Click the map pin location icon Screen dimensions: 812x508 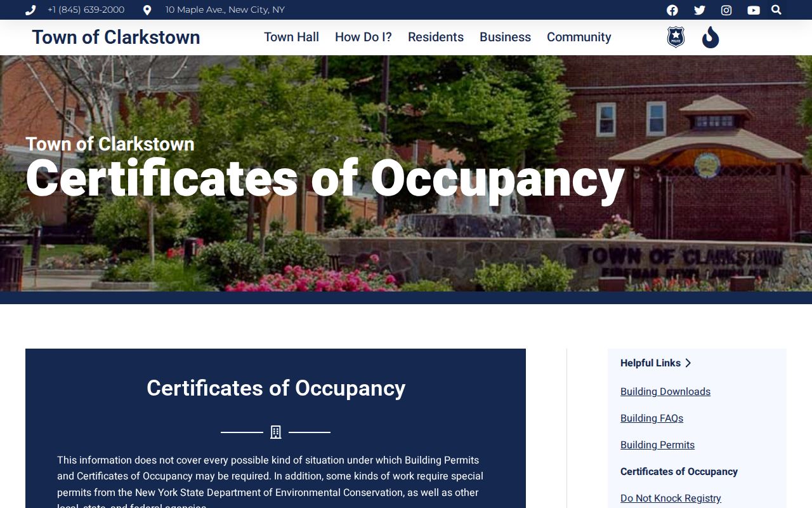(147, 10)
